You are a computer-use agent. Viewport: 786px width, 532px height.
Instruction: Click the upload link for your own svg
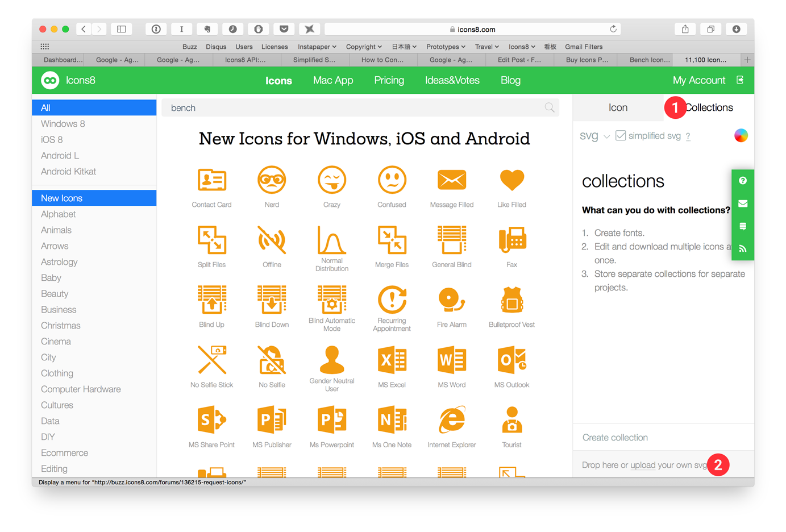(642, 465)
